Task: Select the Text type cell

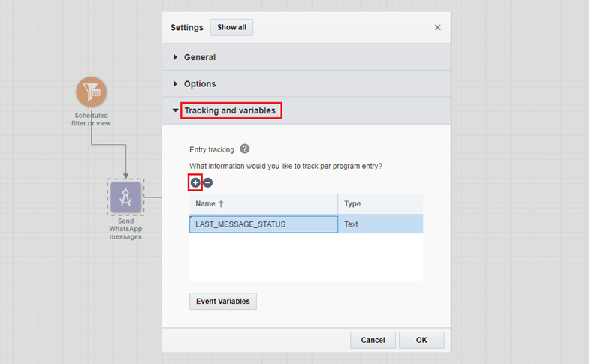Action: tap(380, 224)
